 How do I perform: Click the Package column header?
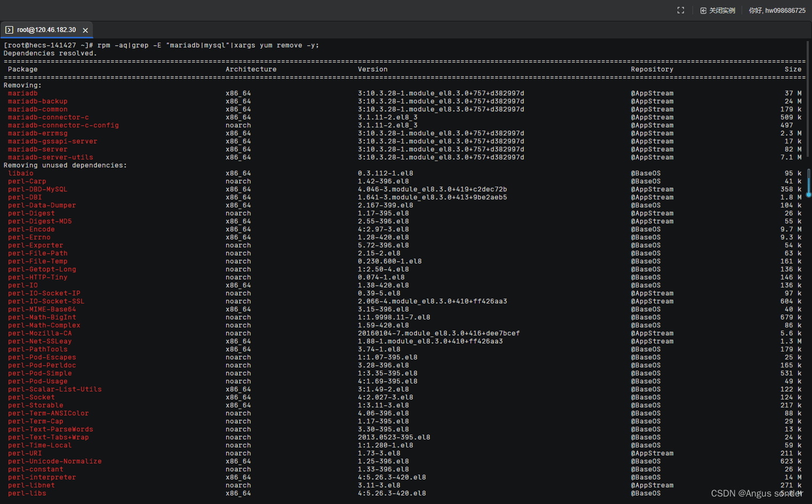[22, 69]
